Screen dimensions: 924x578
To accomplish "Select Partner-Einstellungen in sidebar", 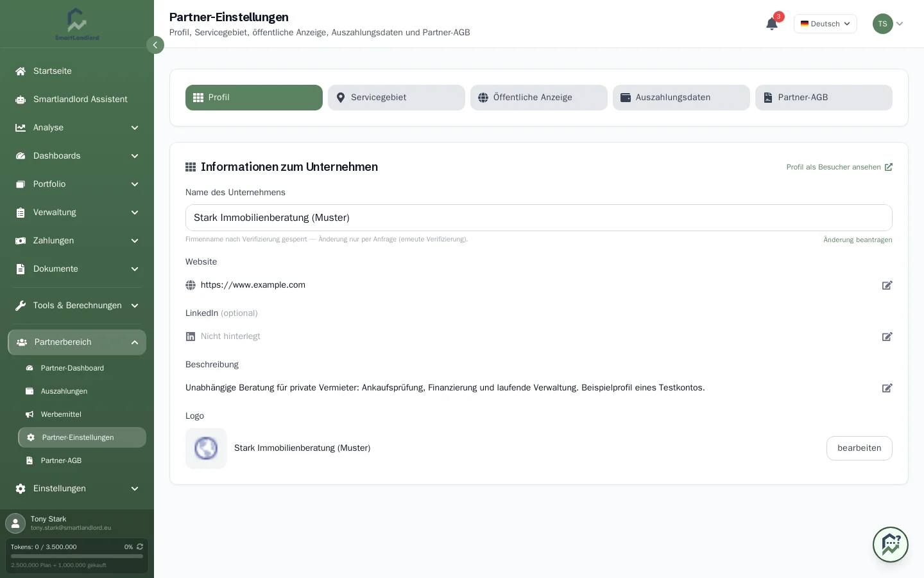I will 82,437.
